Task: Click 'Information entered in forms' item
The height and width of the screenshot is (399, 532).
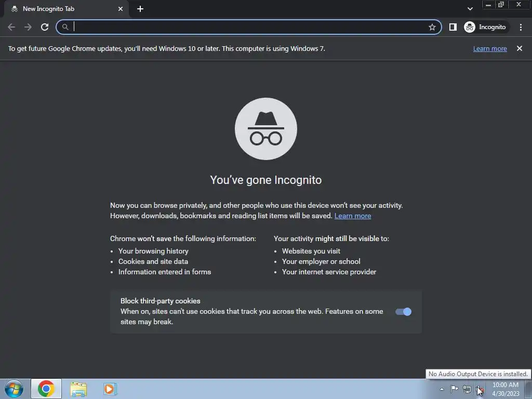Action: (165, 272)
